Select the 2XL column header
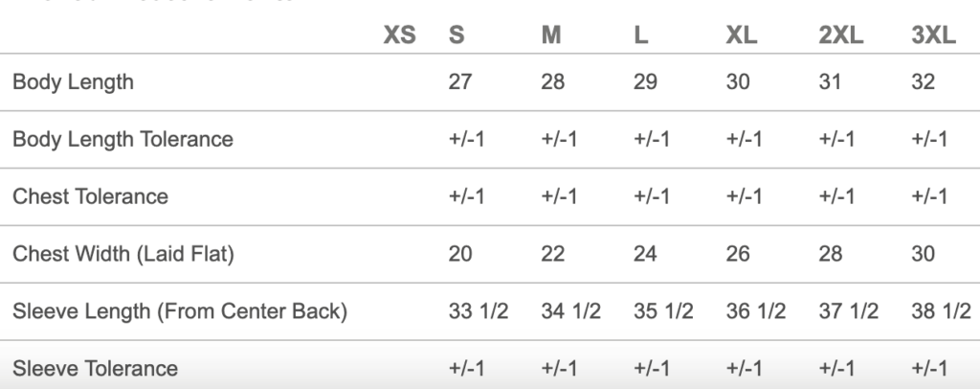 coord(841,35)
